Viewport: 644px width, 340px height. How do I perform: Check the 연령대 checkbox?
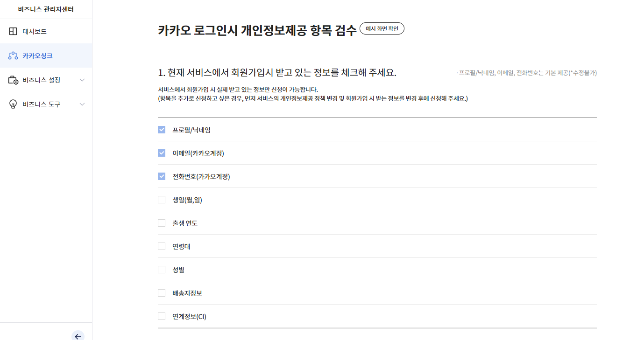(162, 246)
